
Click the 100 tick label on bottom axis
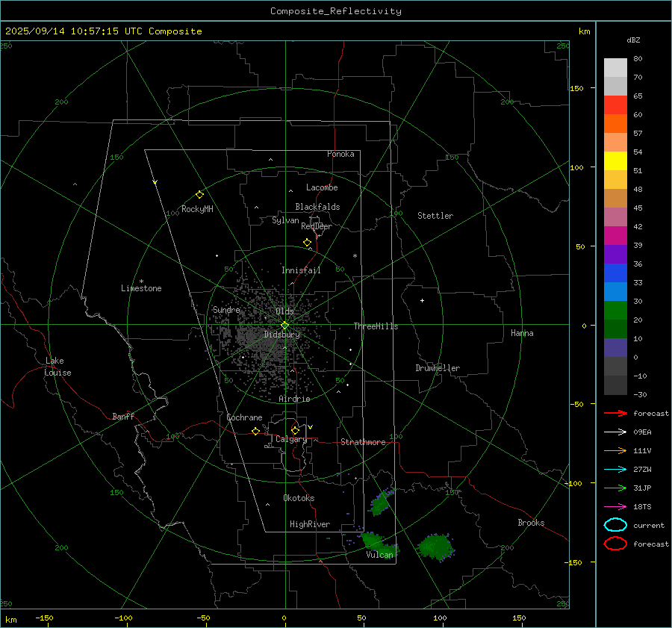440,618
